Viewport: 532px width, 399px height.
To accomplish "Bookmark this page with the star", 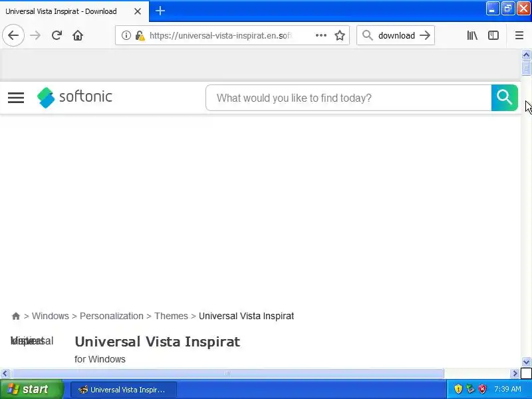I will pos(340,35).
